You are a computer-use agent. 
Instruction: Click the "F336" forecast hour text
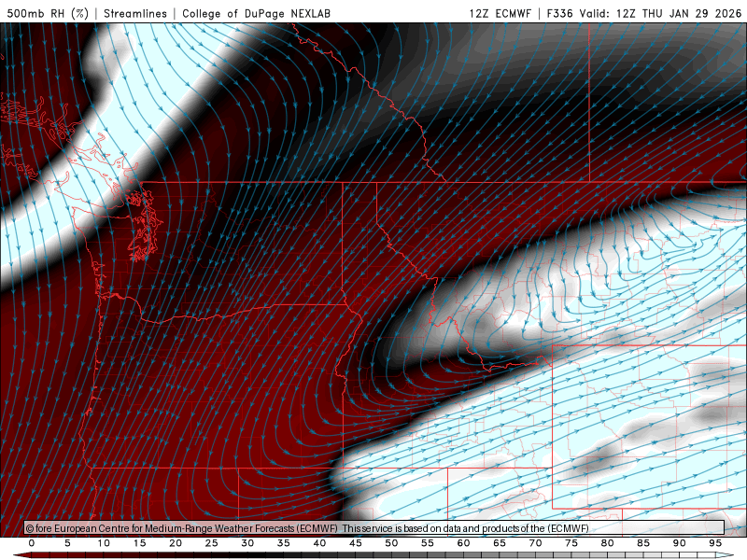point(559,13)
